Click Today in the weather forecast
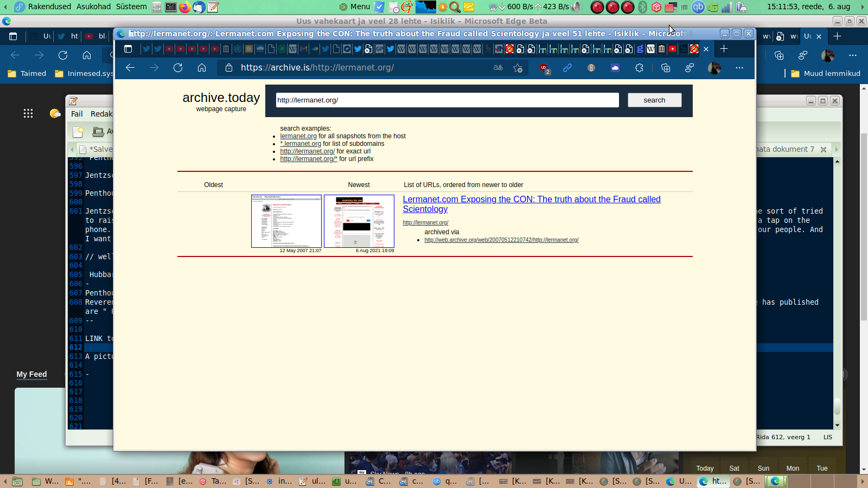 point(705,468)
